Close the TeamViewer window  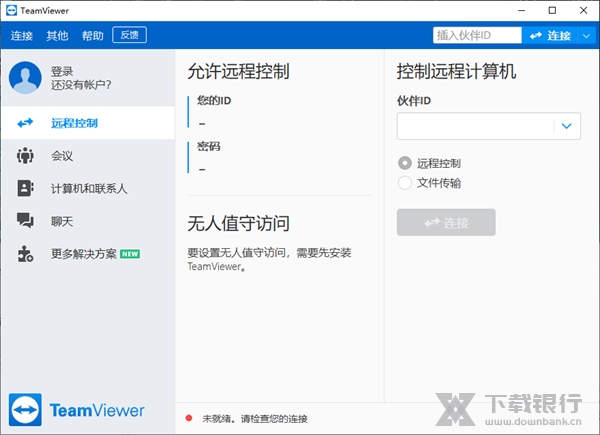pos(584,10)
